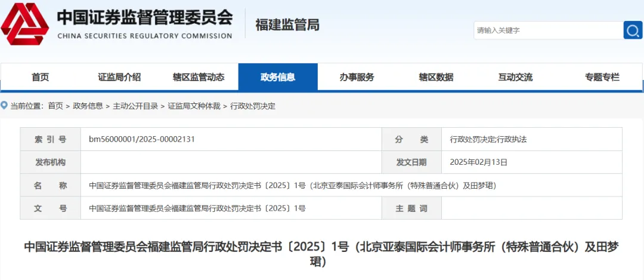Click the date 2025年02月13日
The width and height of the screenshot is (644, 280).
click(x=478, y=162)
